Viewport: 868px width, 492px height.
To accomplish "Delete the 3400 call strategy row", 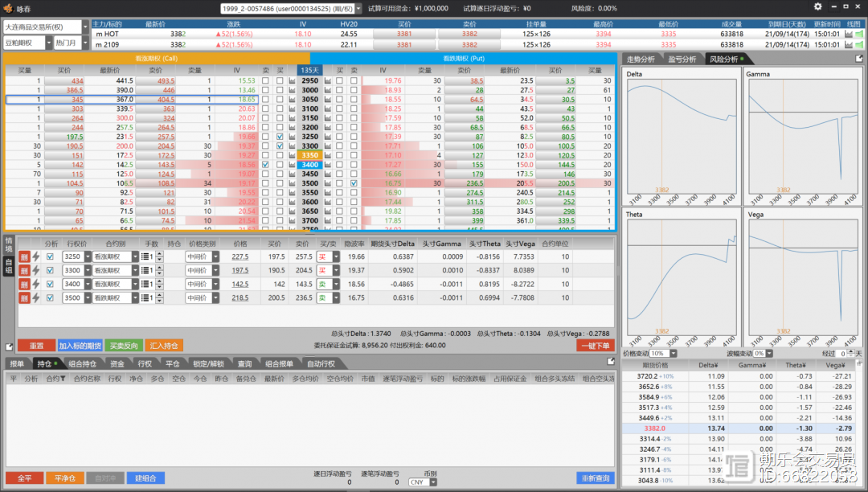I will 24,285.
